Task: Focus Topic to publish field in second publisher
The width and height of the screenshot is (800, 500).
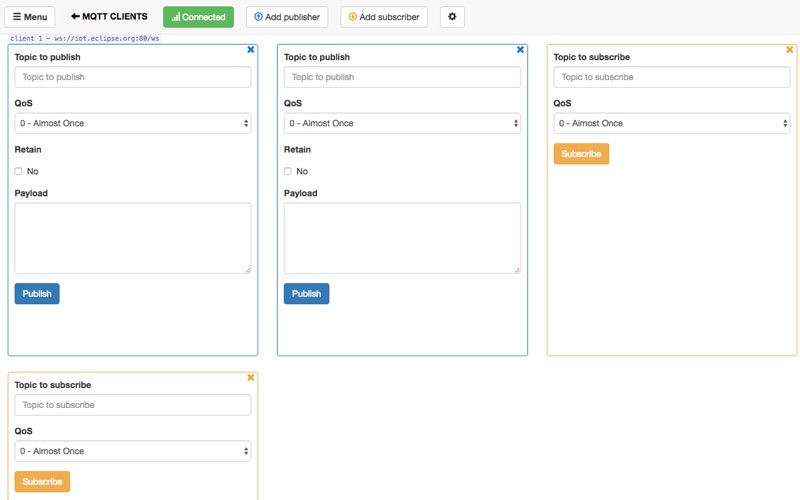Action: click(402, 77)
